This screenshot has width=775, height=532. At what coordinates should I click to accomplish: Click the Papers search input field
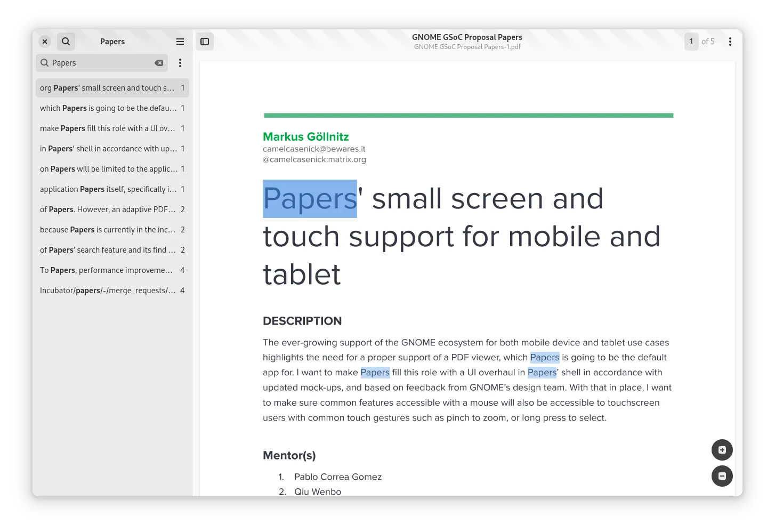(102, 63)
